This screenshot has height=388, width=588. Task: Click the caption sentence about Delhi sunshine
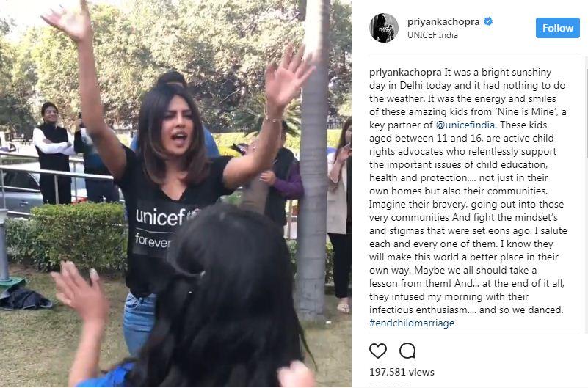[467, 85]
